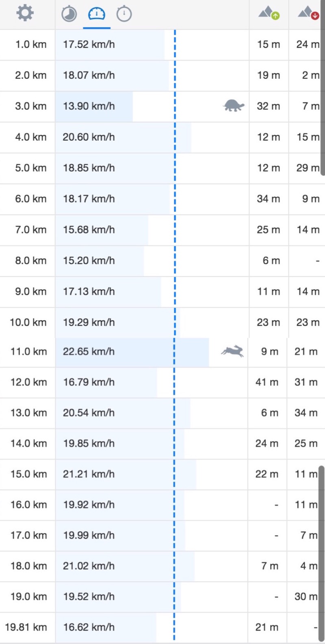
Task: Click the turtle slowest split icon
Action: coord(234,106)
